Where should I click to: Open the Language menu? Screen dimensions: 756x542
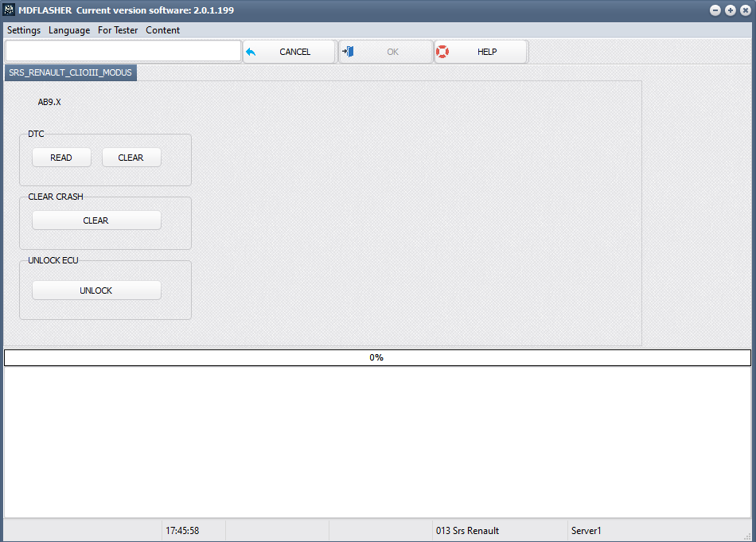69,30
